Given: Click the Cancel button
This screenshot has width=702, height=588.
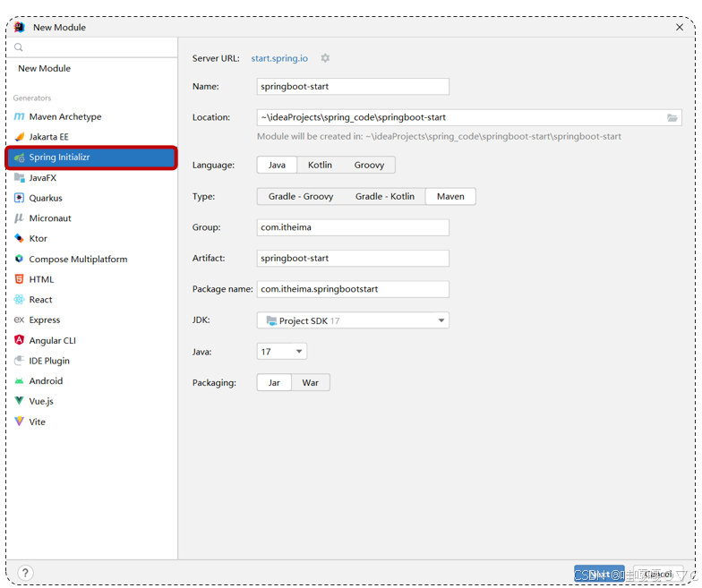Looking at the screenshot, I should (x=658, y=574).
